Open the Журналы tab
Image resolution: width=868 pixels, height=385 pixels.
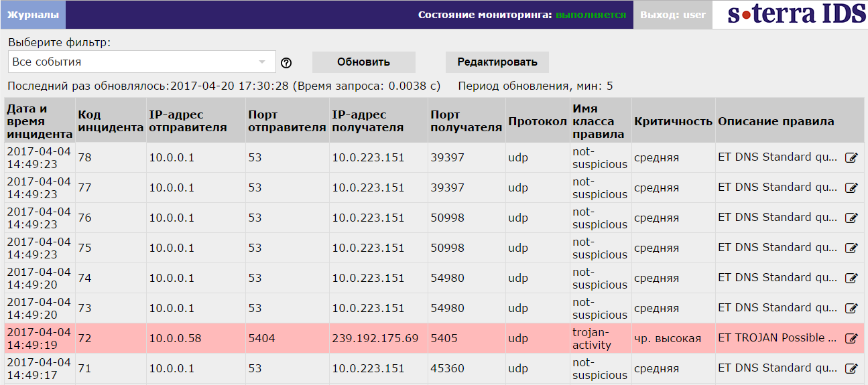click(34, 15)
